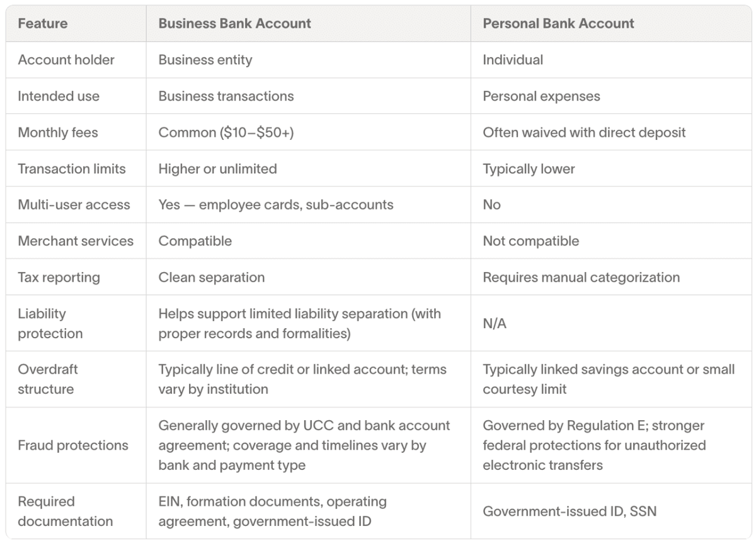Click the Common ($10–$50+) fees cell
Screen dimensions: 756x543
point(226,132)
